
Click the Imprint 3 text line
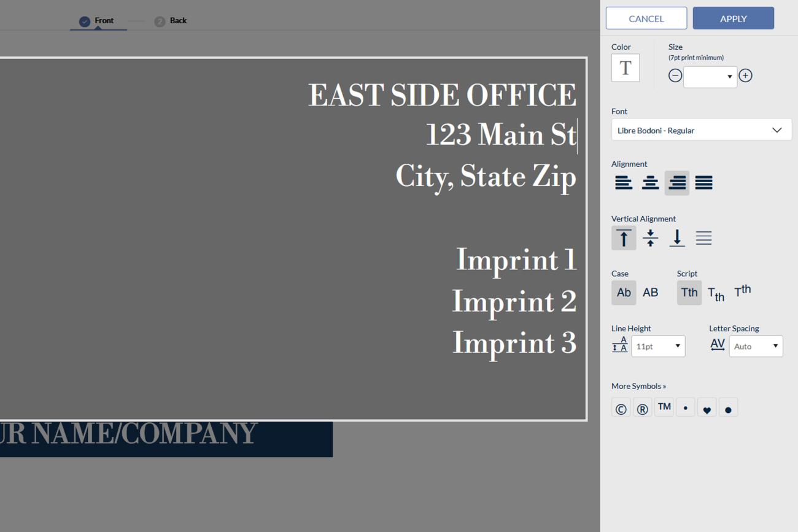click(x=514, y=343)
